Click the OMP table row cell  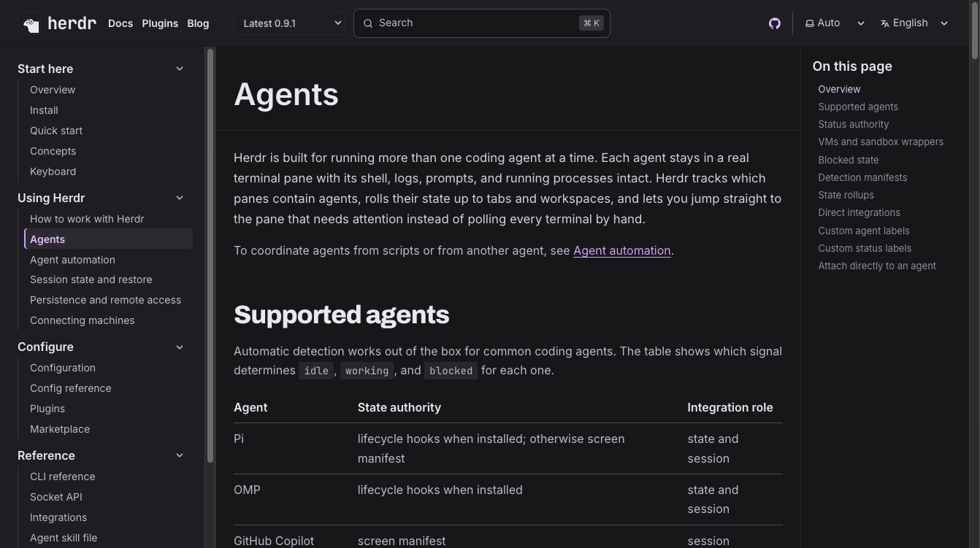click(247, 490)
